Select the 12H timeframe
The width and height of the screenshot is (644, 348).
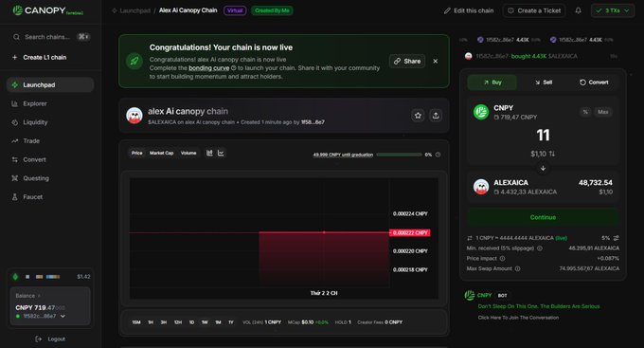[x=178, y=322]
